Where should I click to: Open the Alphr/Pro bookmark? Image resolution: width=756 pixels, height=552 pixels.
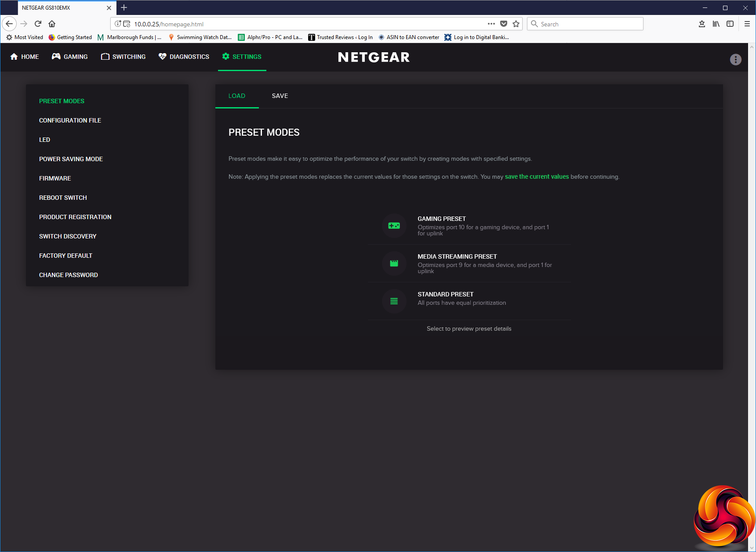pos(270,37)
